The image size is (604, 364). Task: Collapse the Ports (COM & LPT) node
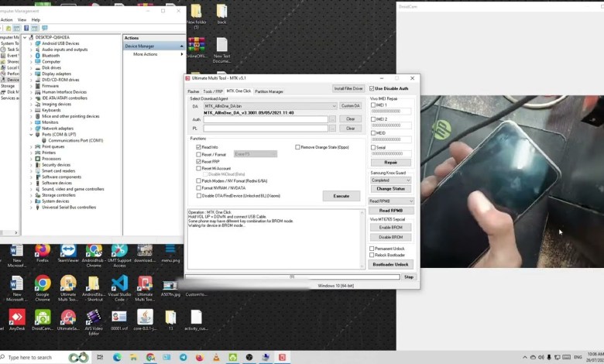pyautogui.click(x=31, y=135)
